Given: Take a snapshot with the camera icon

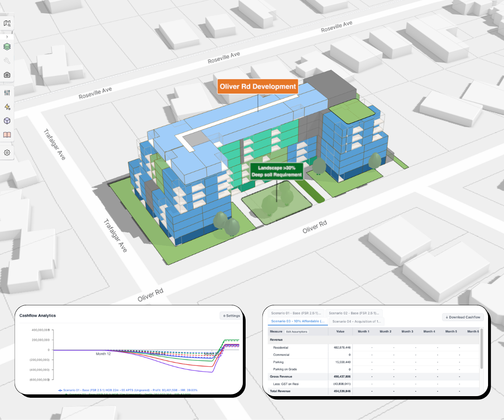Looking at the screenshot, I should (7, 75).
